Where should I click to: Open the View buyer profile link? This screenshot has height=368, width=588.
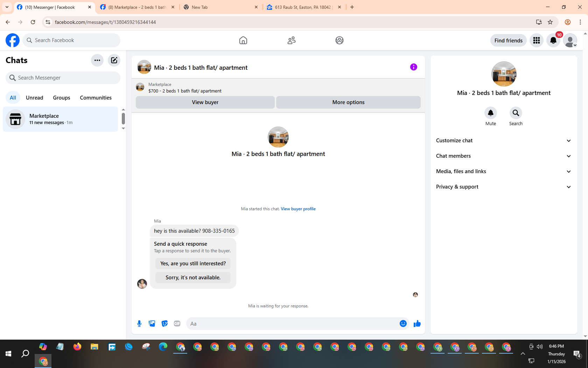298,209
